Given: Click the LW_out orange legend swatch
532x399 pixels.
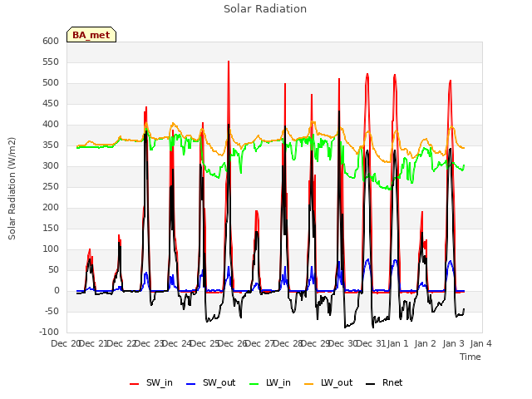Looking at the screenshot, I should (309, 384).
